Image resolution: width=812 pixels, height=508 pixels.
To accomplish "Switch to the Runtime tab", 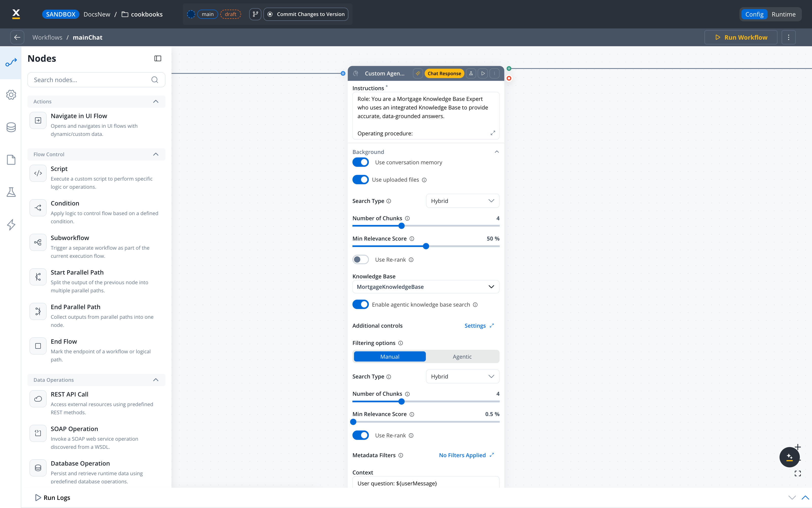I will pos(784,14).
